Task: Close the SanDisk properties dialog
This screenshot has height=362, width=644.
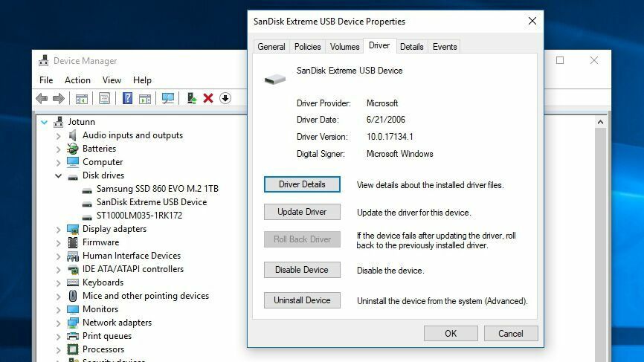Action: click(x=532, y=21)
